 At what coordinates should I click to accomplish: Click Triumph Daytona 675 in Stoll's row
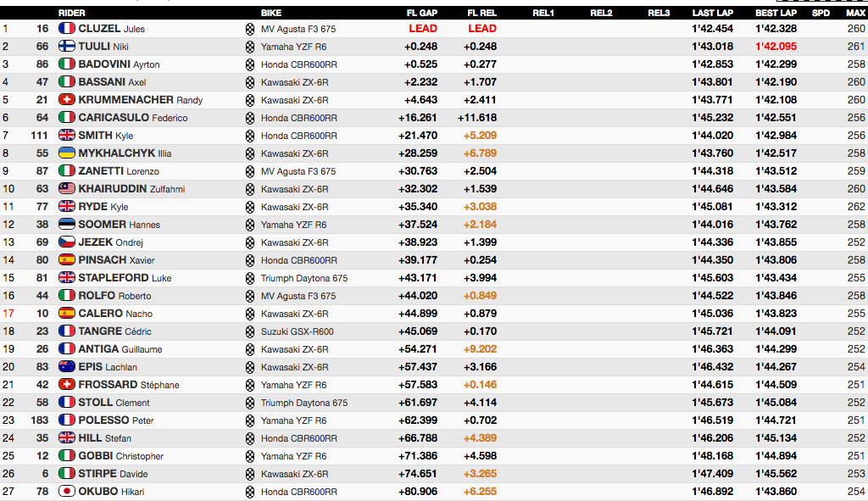click(304, 403)
